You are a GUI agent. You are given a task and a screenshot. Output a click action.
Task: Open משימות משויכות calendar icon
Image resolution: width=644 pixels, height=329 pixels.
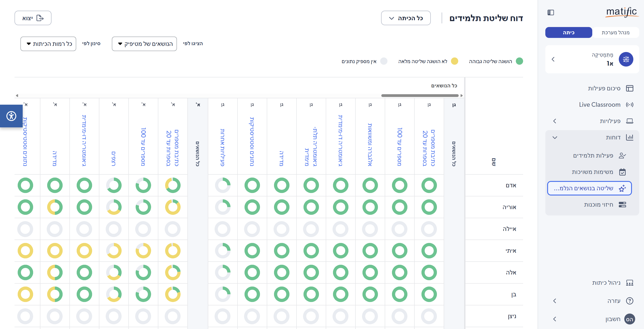click(622, 172)
